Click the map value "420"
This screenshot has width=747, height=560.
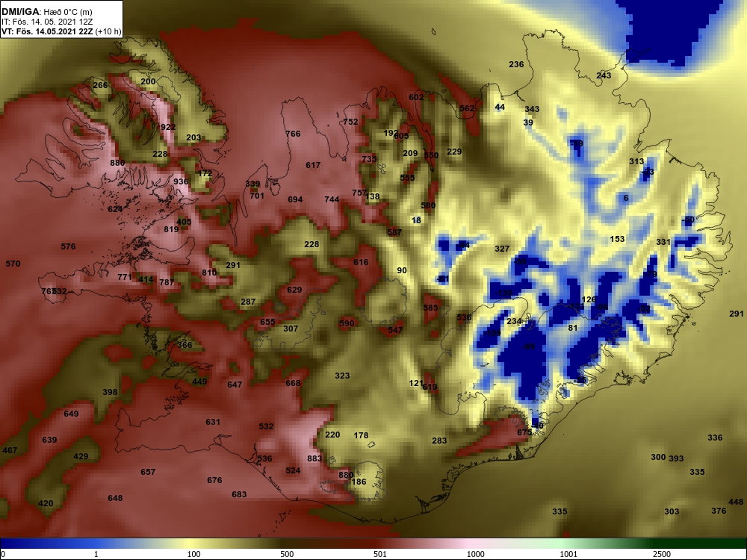click(46, 504)
